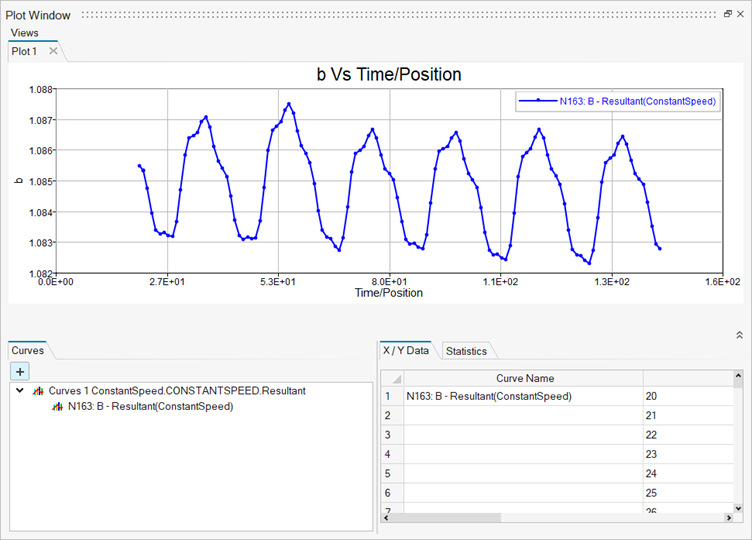752x540 pixels.
Task: Close the Plot 1 tab
Action: [53, 51]
